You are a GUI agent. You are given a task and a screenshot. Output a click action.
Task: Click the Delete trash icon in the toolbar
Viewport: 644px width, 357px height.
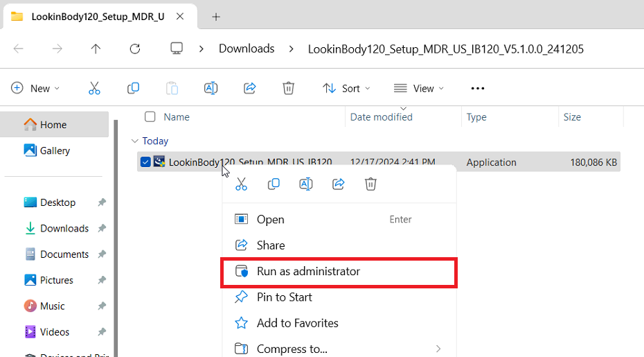(288, 88)
